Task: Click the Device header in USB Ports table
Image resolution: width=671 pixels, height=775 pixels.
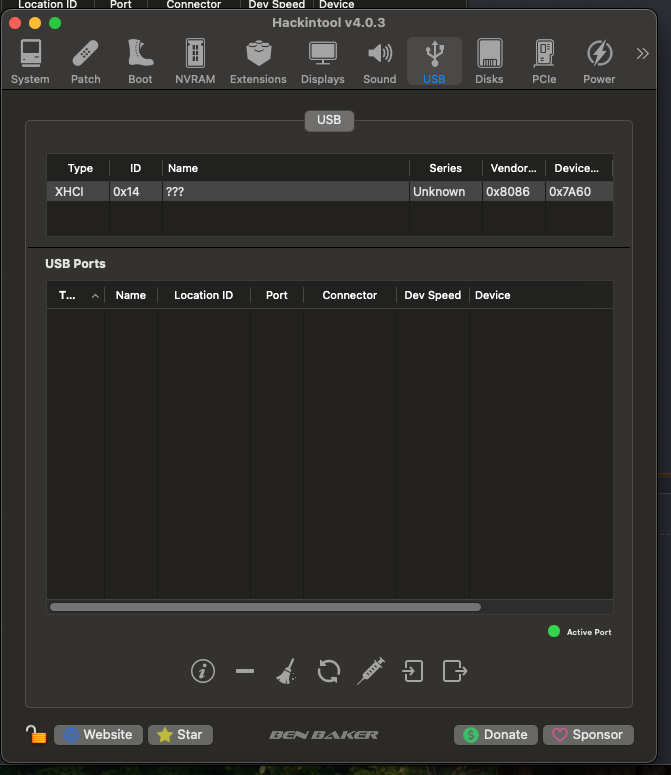Action: click(541, 295)
